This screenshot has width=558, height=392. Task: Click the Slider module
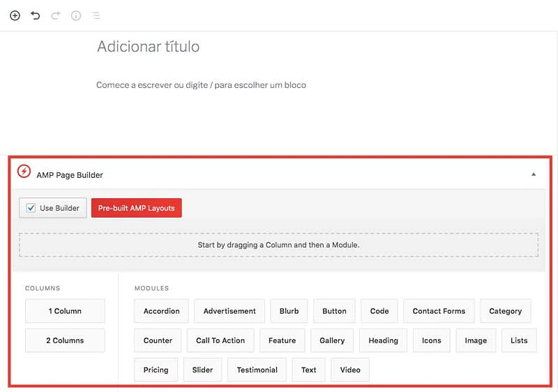tap(202, 370)
